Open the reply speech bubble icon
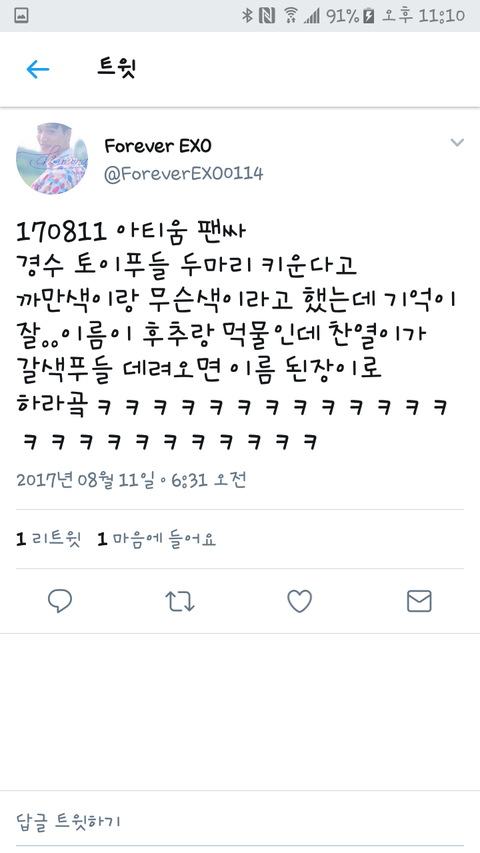480x853 pixels. click(x=60, y=601)
